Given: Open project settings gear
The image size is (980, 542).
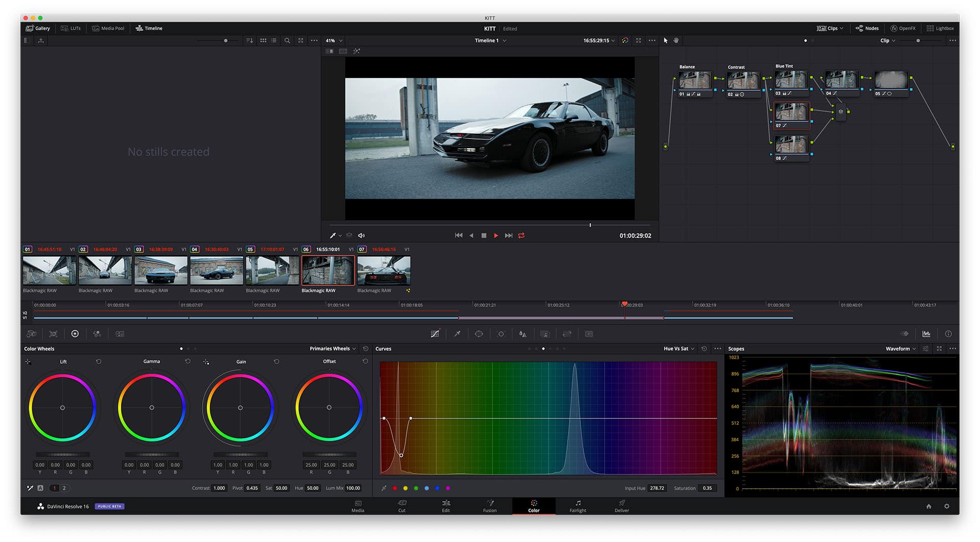Looking at the screenshot, I should click(947, 506).
